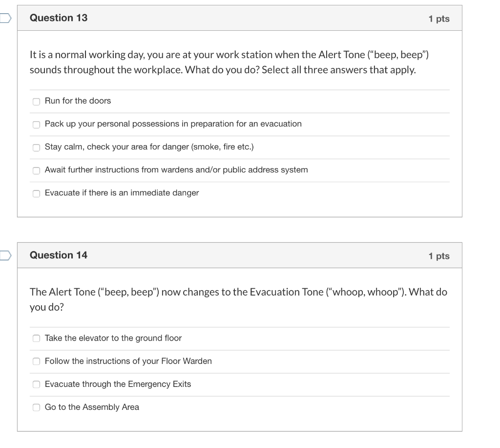
Task: Select "Take the elevator to the ground floor"
Action: tap(36, 338)
